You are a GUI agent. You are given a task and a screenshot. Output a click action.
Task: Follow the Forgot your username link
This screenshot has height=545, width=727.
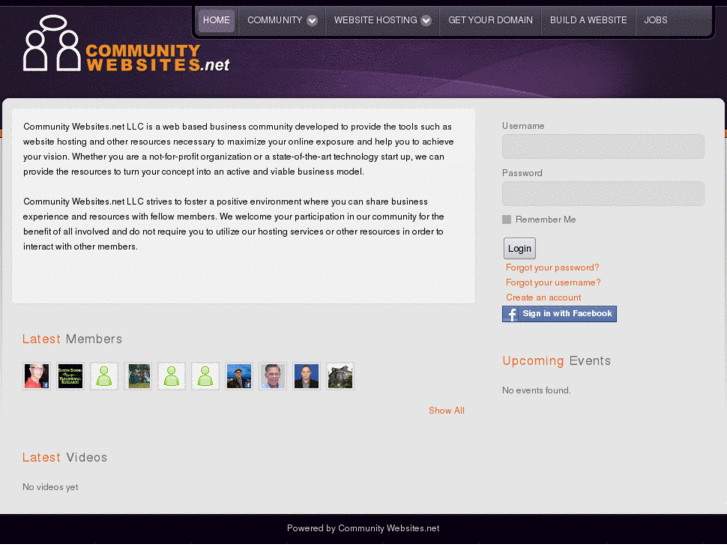(553, 282)
